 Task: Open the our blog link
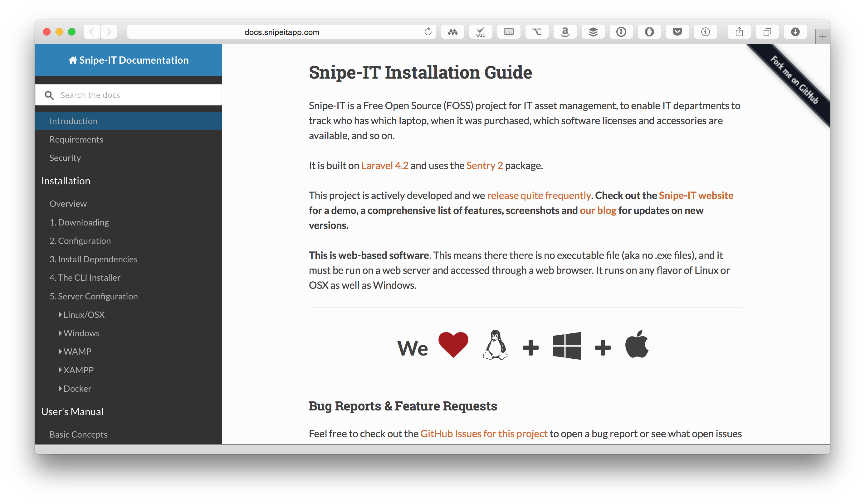click(598, 210)
